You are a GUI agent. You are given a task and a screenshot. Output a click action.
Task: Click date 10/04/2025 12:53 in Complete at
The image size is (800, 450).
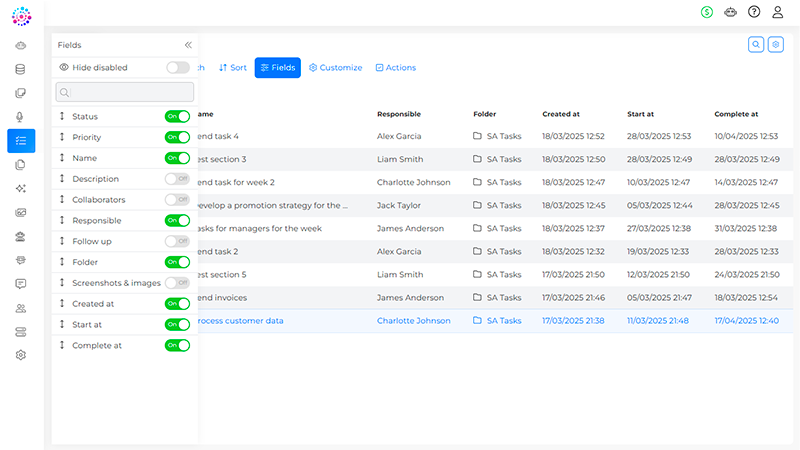click(x=746, y=136)
